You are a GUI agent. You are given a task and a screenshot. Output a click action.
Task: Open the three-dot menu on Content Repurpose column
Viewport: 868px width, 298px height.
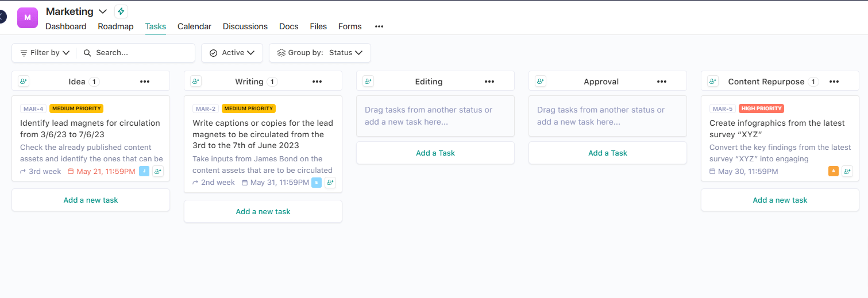834,82
